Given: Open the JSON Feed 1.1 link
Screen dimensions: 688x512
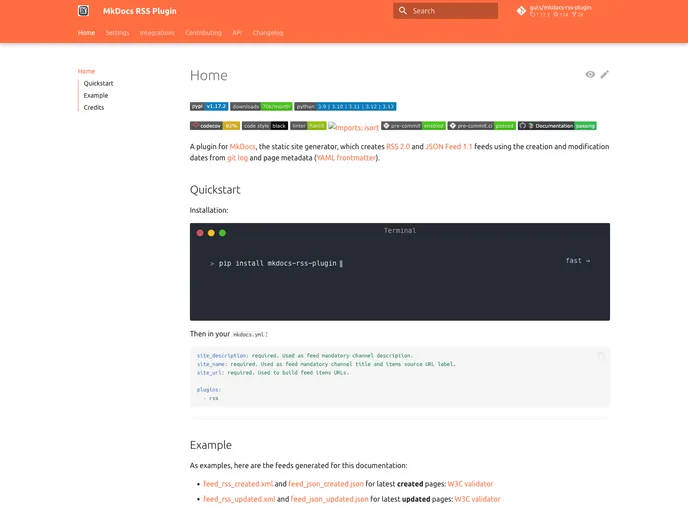Looking at the screenshot, I should tap(449, 147).
